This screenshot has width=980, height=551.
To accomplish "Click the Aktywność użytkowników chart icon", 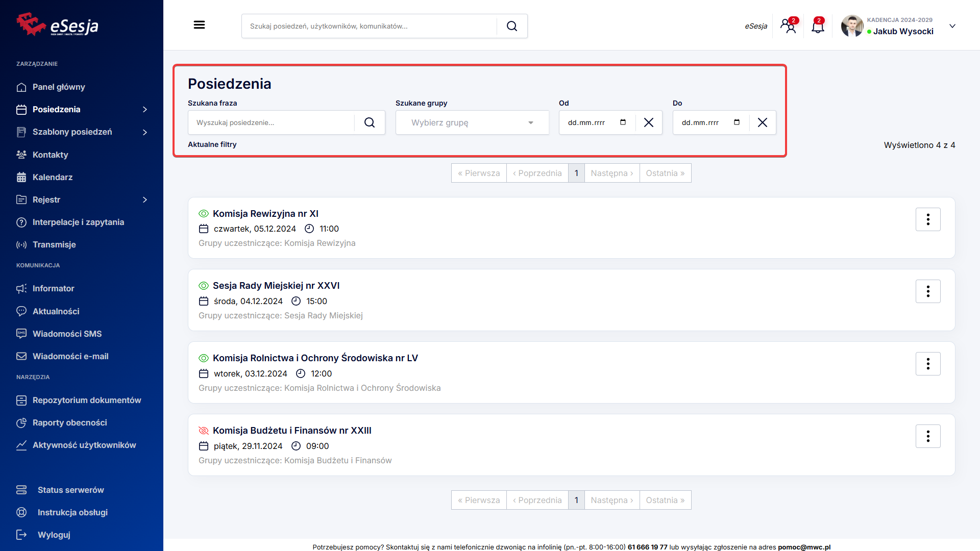I will pyautogui.click(x=21, y=445).
